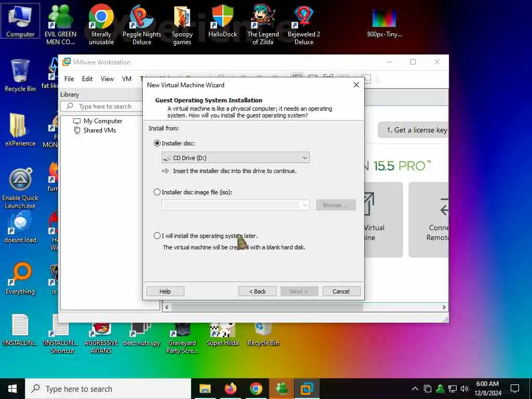Open EVIL GREEN MEN CO desktop shortcut

[60, 24]
